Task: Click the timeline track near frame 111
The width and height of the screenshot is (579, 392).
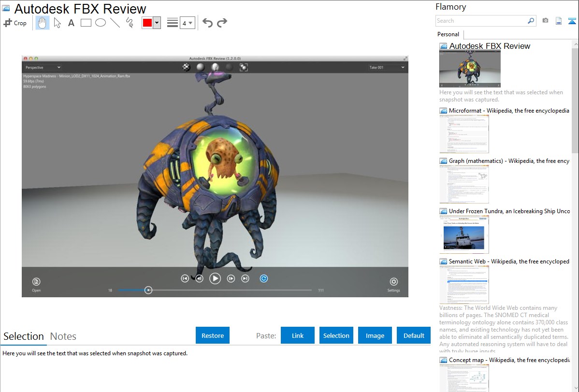Action: point(310,290)
